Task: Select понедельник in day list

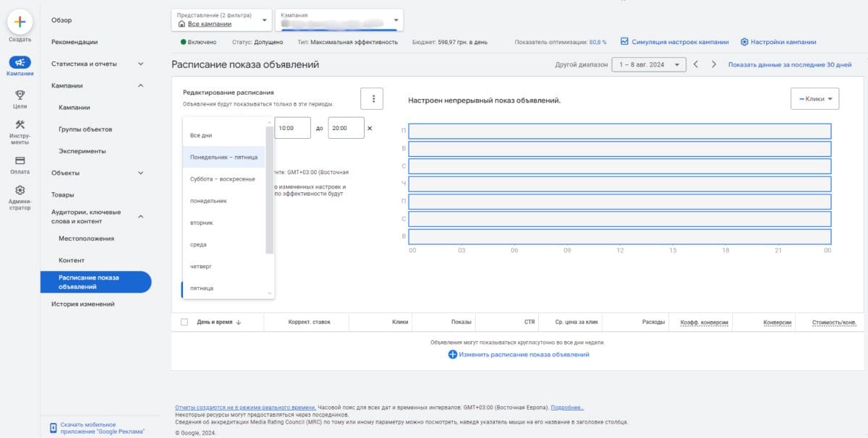Action: click(224, 200)
